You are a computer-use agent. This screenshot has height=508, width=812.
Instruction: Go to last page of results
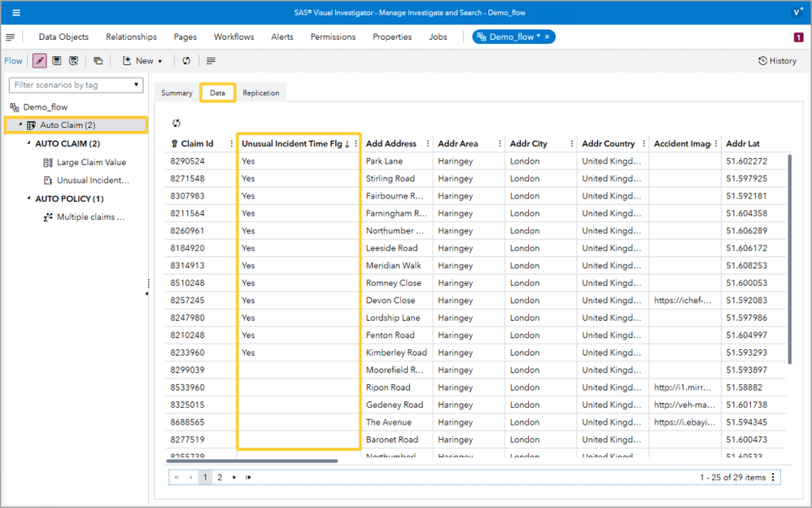tap(249, 477)
